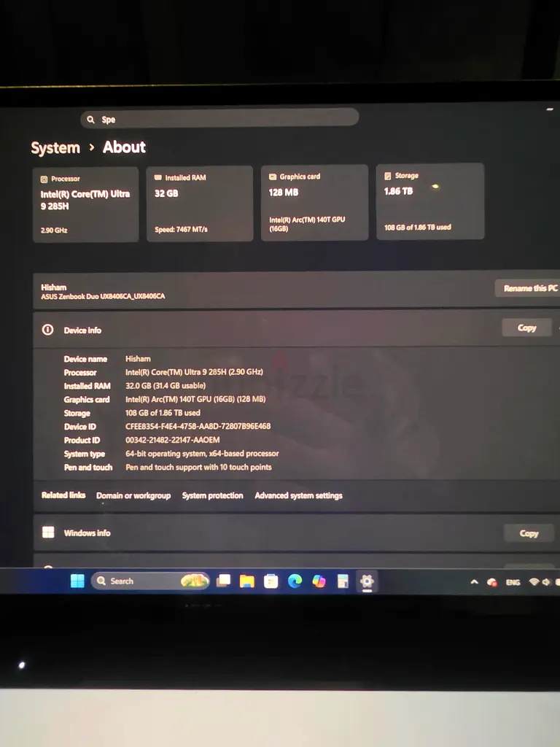Open Domain or workgroup link
The width and height of the screenshot is (560, 747).
[133, 495]
